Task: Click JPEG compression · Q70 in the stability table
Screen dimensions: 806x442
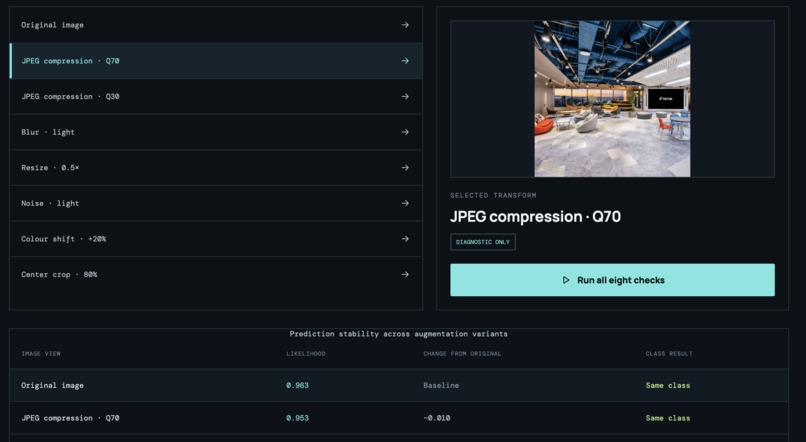Action: (70, 418)
